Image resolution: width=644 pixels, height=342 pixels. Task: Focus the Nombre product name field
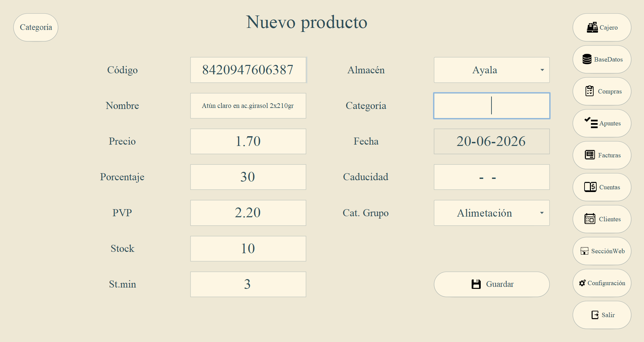(x=248, y=106)
